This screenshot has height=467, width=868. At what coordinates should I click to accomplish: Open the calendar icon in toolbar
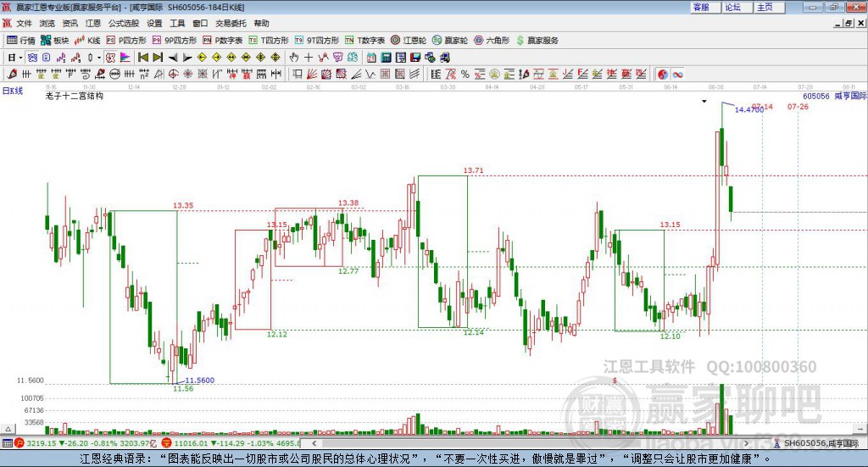tap(371, 58)
